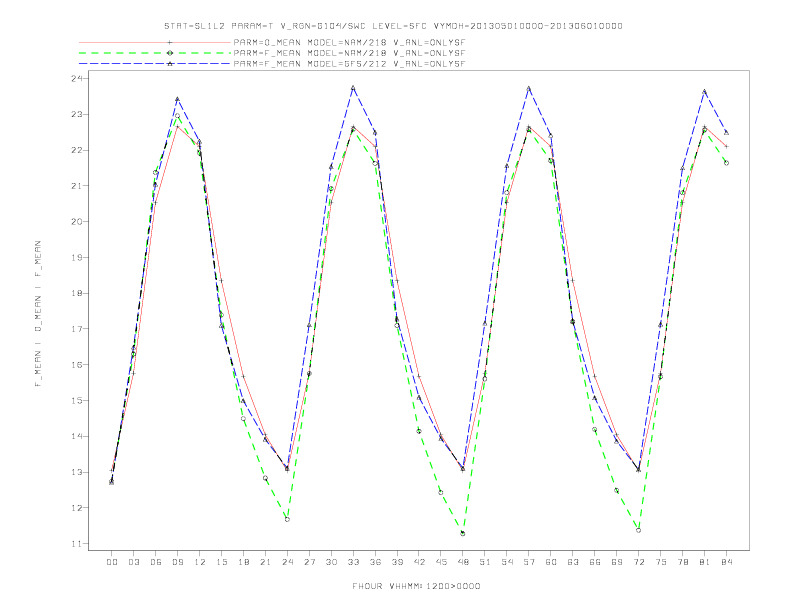Click y-axis tick label 21
The image size is (792, 612).
(x=76, y=186)
